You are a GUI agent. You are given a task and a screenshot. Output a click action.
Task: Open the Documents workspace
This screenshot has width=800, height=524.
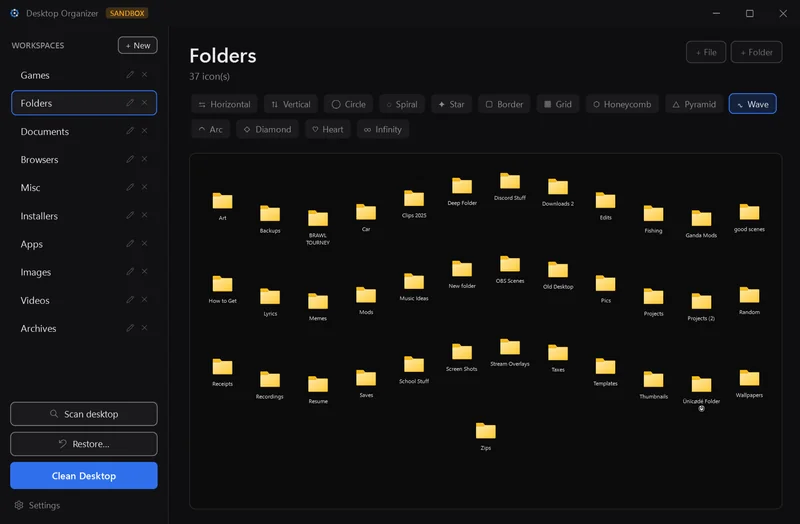(84, 131)
